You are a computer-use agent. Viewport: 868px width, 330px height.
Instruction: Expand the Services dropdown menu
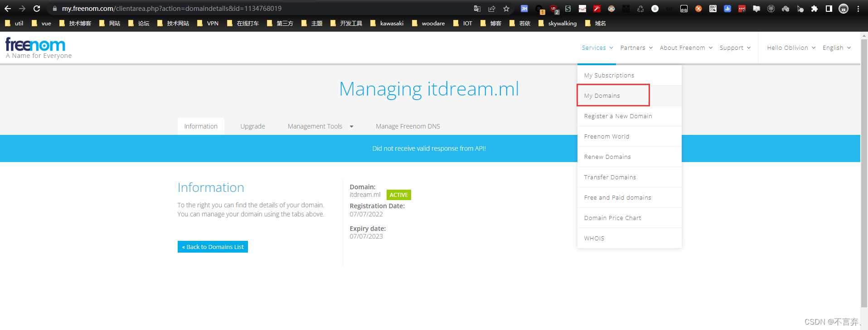[597, 48]
